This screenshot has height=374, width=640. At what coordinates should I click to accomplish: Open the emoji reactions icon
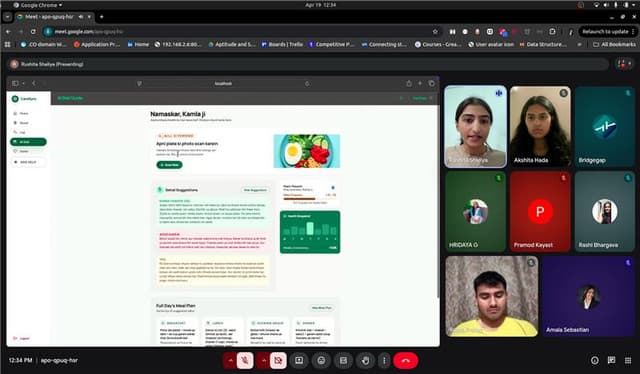(x=322, y=361)
